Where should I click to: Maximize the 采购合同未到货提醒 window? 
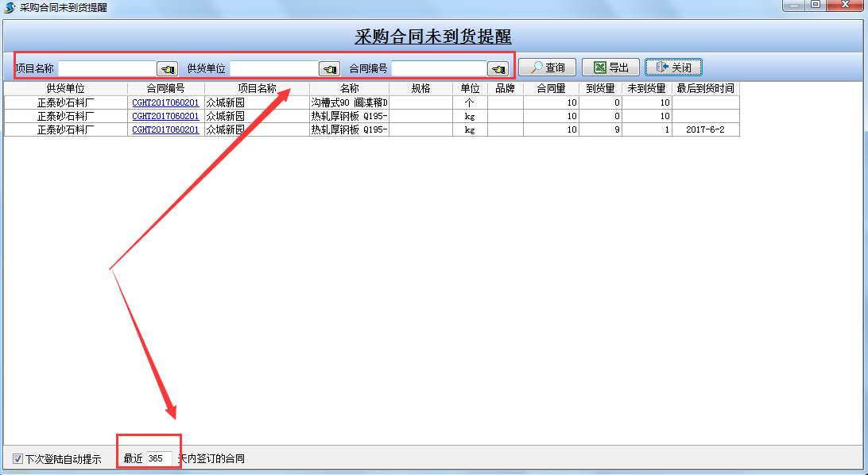click(x=816, y=6)
